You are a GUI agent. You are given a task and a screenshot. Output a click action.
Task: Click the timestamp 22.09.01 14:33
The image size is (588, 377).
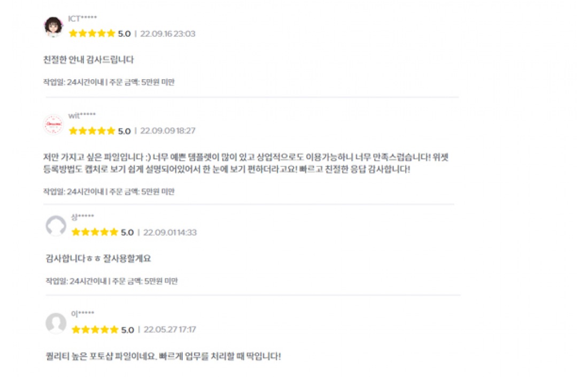170,233
